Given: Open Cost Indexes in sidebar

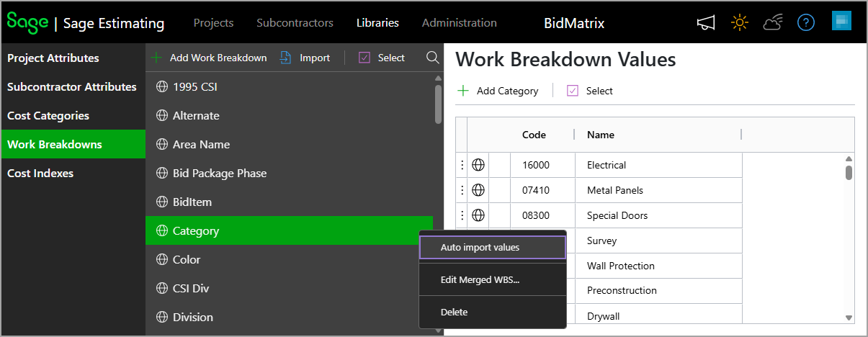Looking at the screenshot, I should [73, 174].
